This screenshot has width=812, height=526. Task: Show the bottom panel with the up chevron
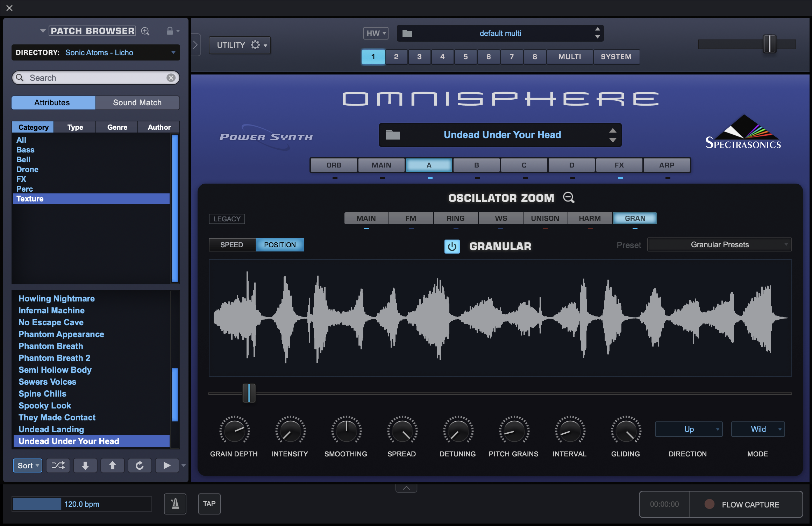pos(406,488)
